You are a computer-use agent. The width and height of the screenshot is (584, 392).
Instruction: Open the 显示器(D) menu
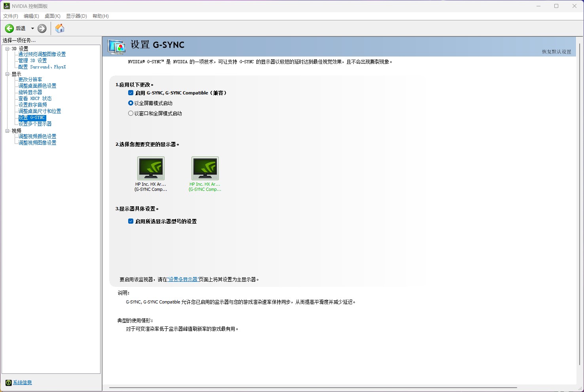coord(76,16)
